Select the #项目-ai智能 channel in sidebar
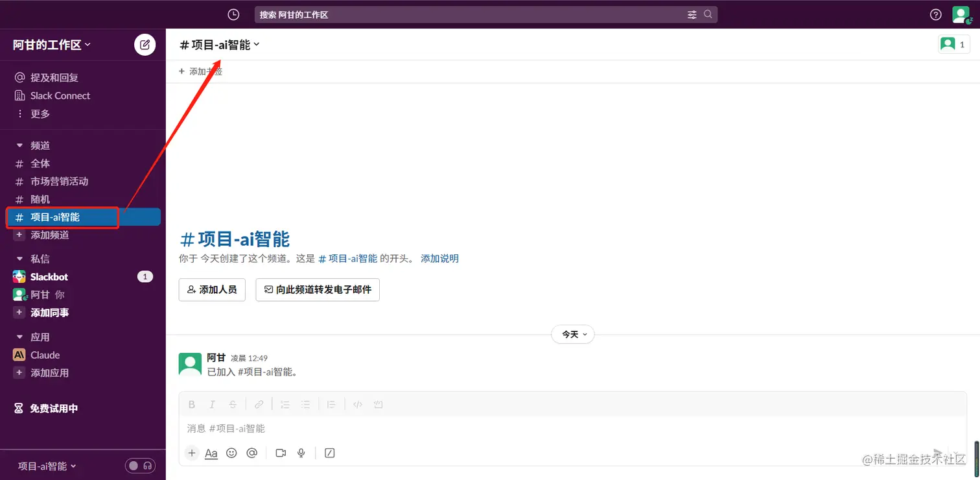 pos(83,217)
